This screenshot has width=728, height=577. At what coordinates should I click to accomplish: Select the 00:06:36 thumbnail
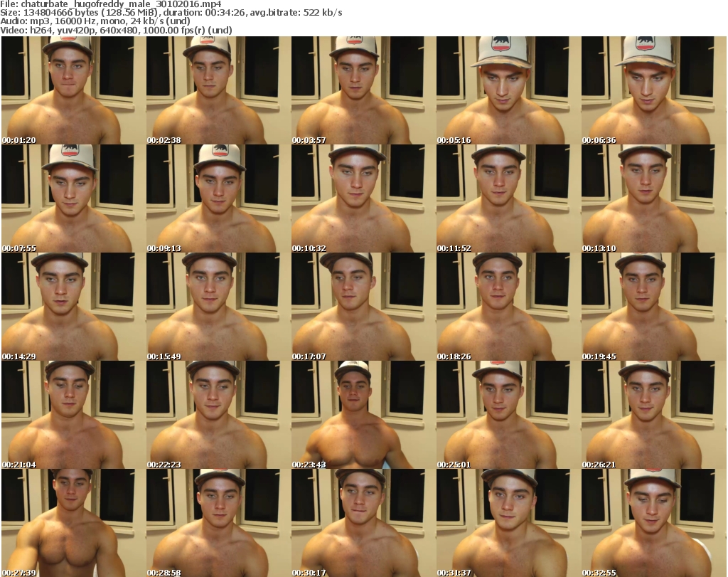653,90
